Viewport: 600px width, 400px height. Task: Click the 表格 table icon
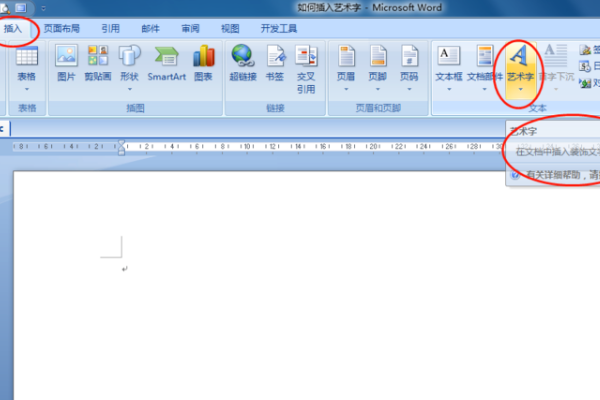27,56
